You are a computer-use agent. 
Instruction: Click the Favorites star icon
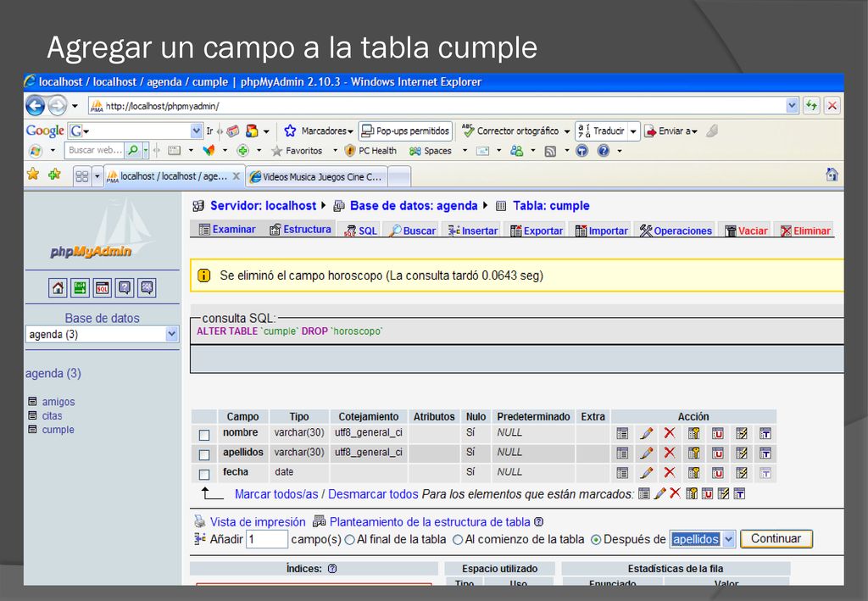coord(33,175)
